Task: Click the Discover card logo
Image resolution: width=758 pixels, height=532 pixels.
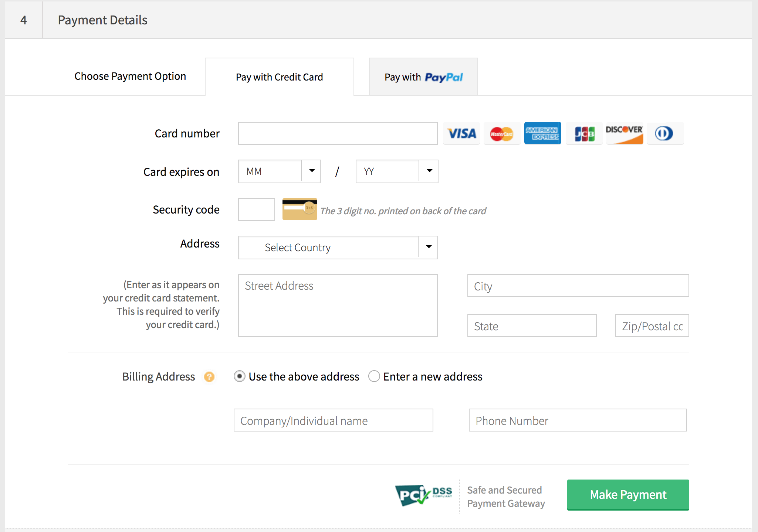Action: click(625, 133)
